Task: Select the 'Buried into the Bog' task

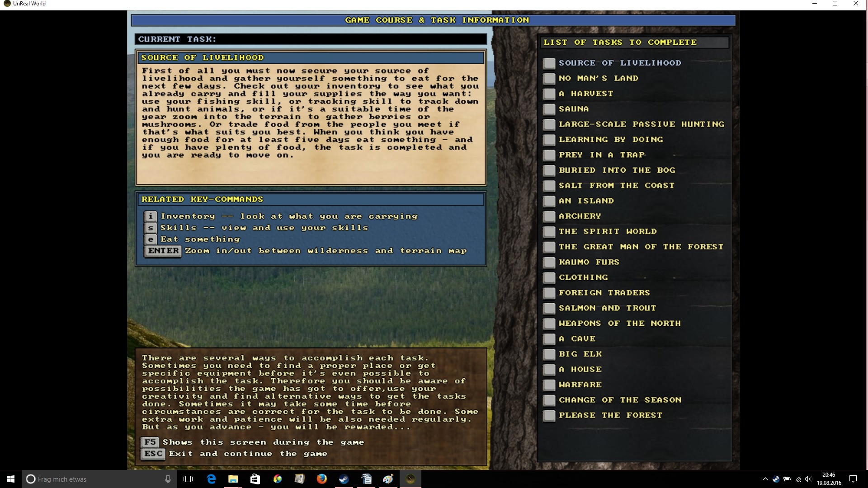Action: [x=617, y=170]
